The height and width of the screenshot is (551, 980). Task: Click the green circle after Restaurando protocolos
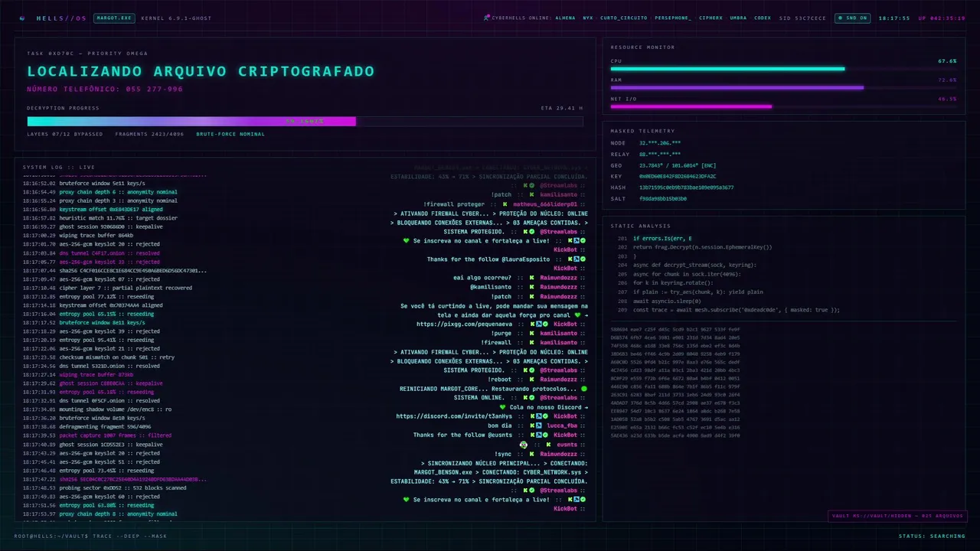(584, 389)
